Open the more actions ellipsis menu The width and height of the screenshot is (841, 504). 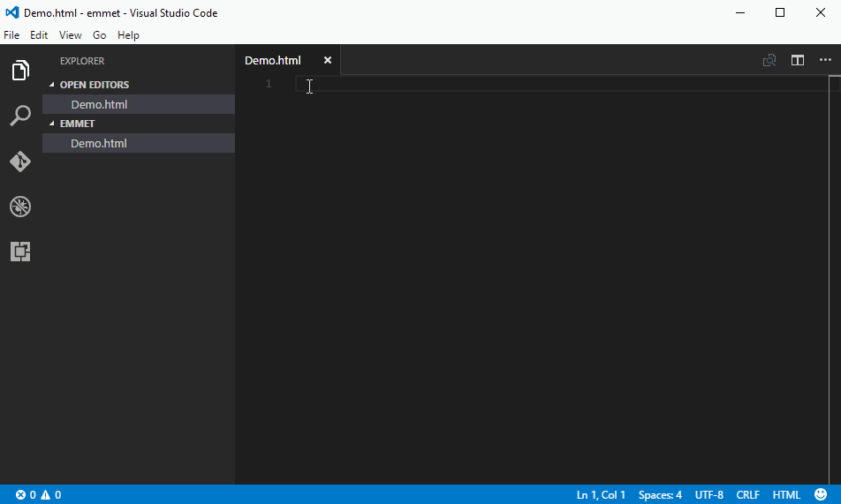pyautogui.click(x=825, y=60)
